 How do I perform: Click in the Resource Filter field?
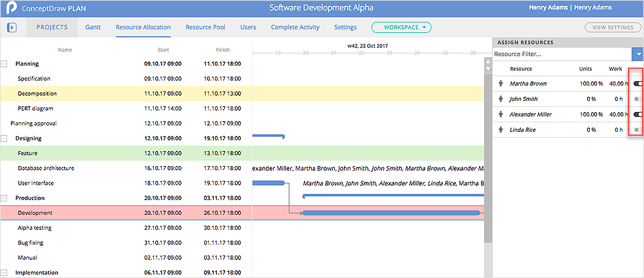pos(562,54)
